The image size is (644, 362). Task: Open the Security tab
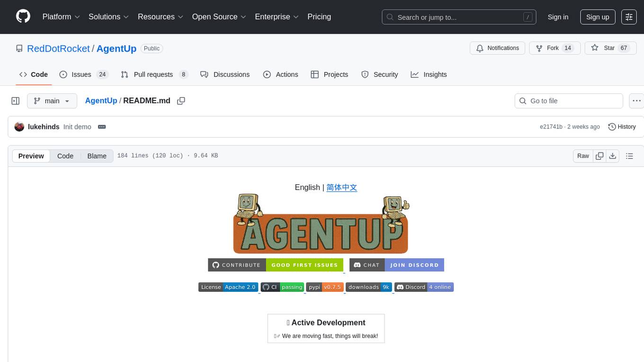[x=380, y=74]
